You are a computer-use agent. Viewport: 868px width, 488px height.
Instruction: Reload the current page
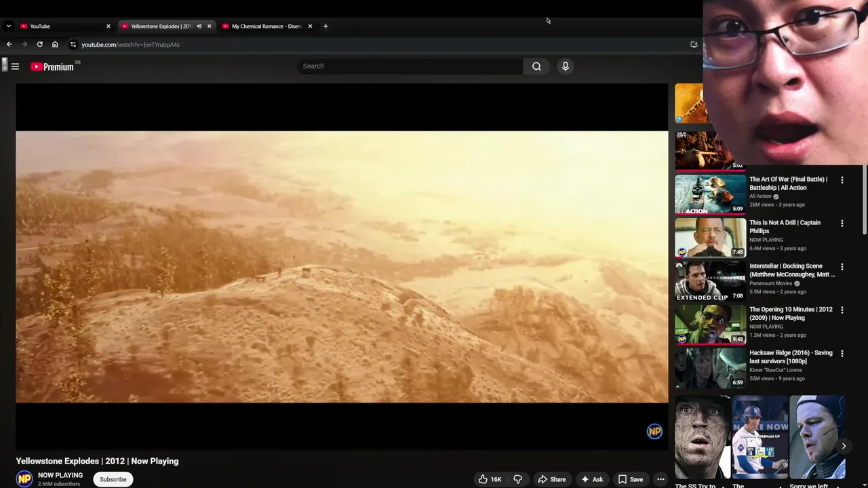tap(40, 44)
